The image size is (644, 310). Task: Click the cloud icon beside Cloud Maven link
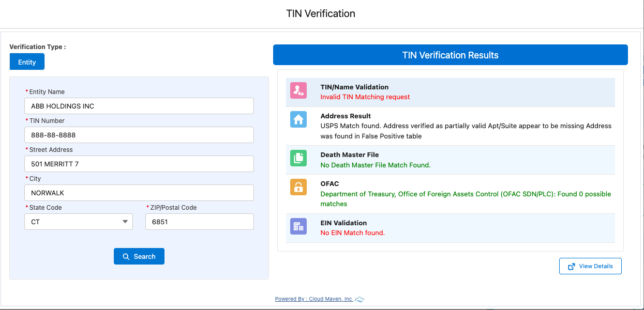coord(359,299)
